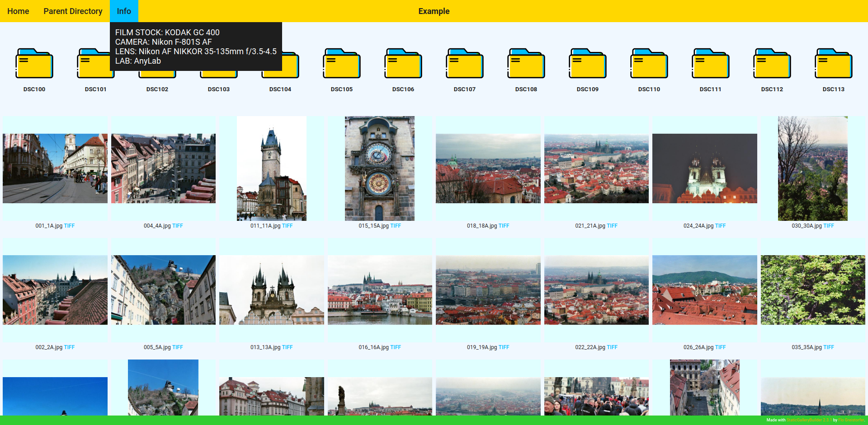The image size is (868, 425).
Task: Open the DSC111 folder
Action: tap(711, 64)
